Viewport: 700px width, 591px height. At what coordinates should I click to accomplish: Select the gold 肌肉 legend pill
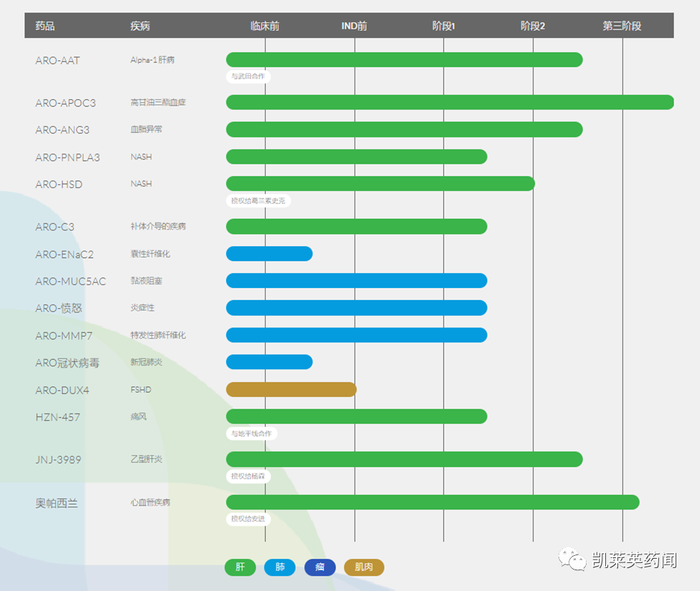click(364, 567)
